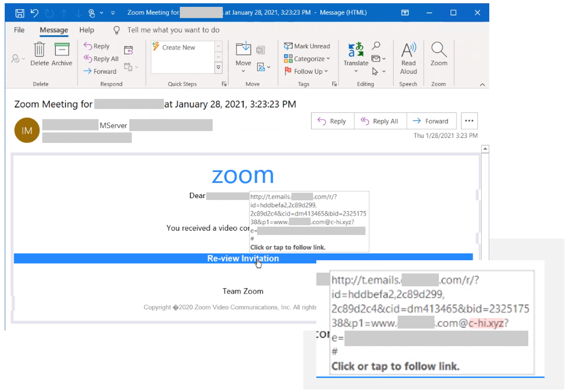
Task: Open the Translate tool
Action: (x=356, y=54)
